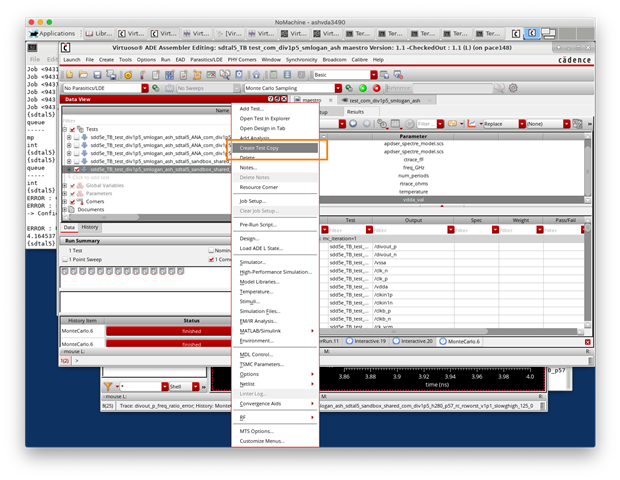Collapse the Tests tree node
The height and width of the screenshot is (480, 620).
pyautogui.click(x=65, y=129)
